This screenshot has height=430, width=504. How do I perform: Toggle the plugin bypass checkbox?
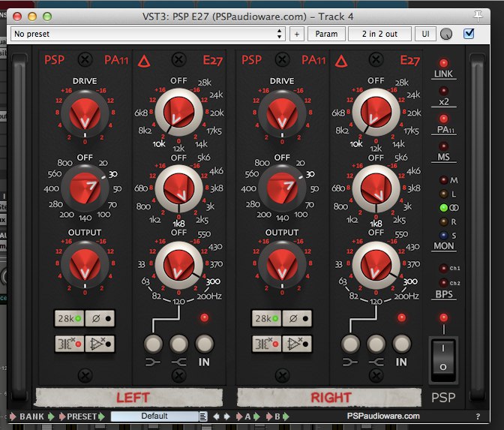pos(469,34)
